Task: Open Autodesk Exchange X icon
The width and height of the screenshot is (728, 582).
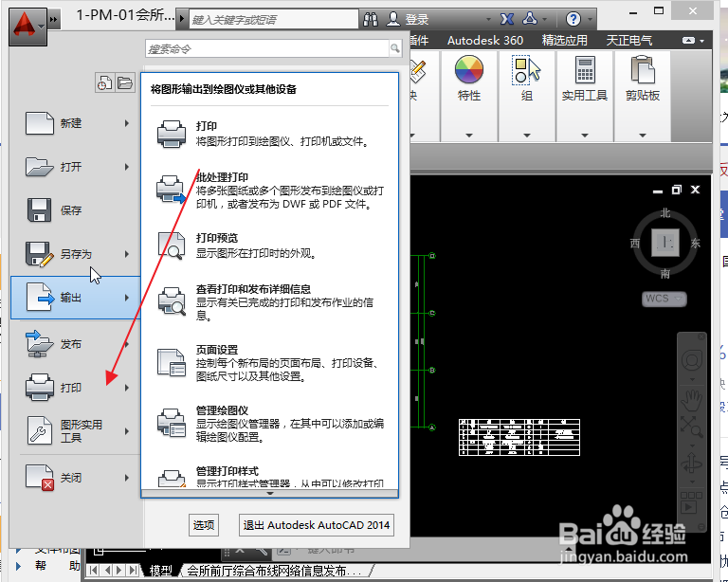Action: click(507, 19)
